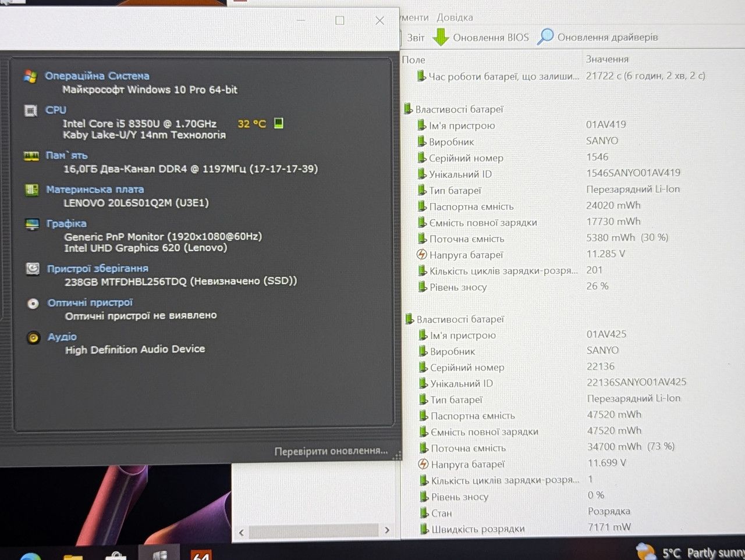Click the Перевірити оновлення link
745x560 pixels.
(331, 451)
